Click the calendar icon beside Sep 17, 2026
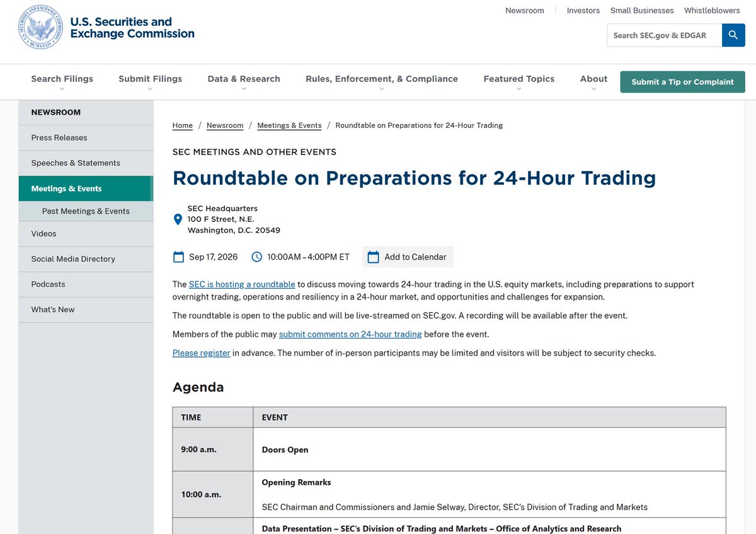756x534 pixels. [178, 257]
